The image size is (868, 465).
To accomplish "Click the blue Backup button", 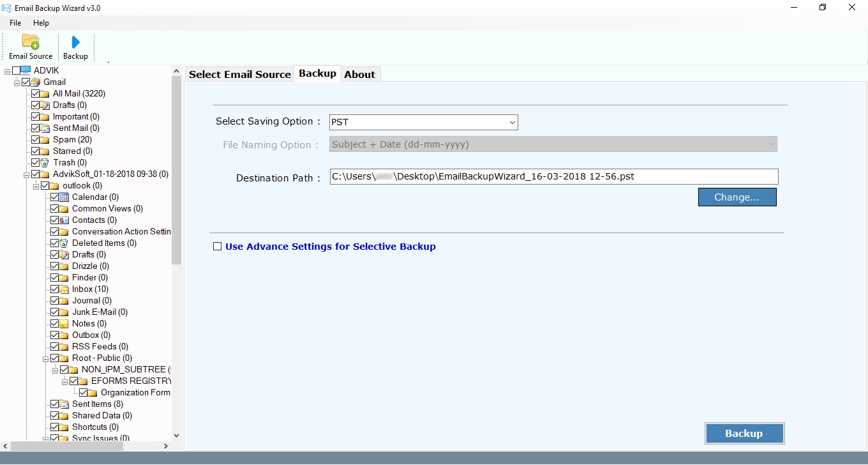I will pyautogui.click(x=744, y=433).
